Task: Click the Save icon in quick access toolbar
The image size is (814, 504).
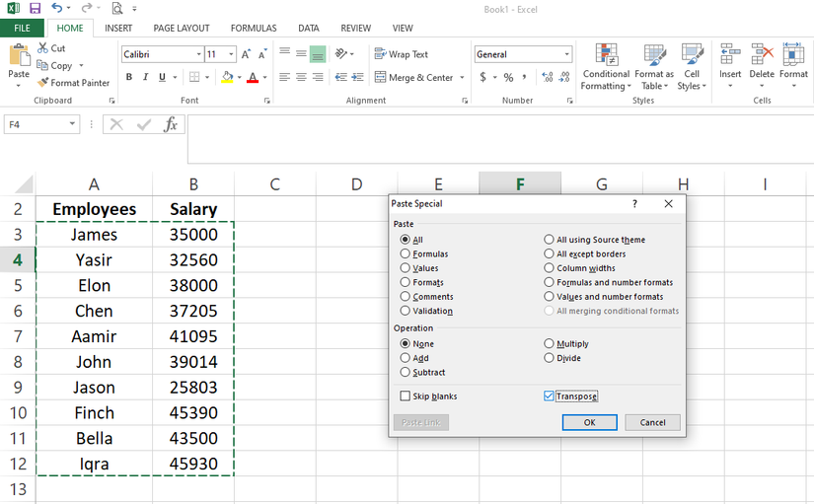Action: click(x=35, y=8)
